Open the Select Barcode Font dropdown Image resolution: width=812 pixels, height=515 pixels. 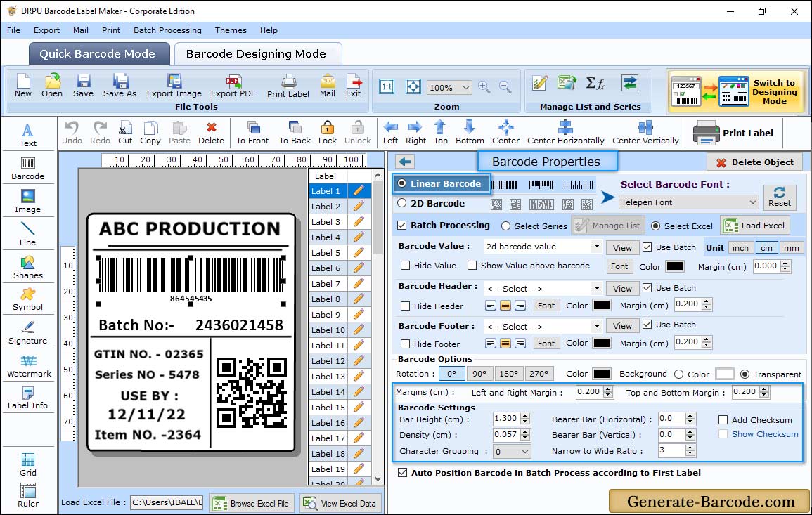coord(688,202)
